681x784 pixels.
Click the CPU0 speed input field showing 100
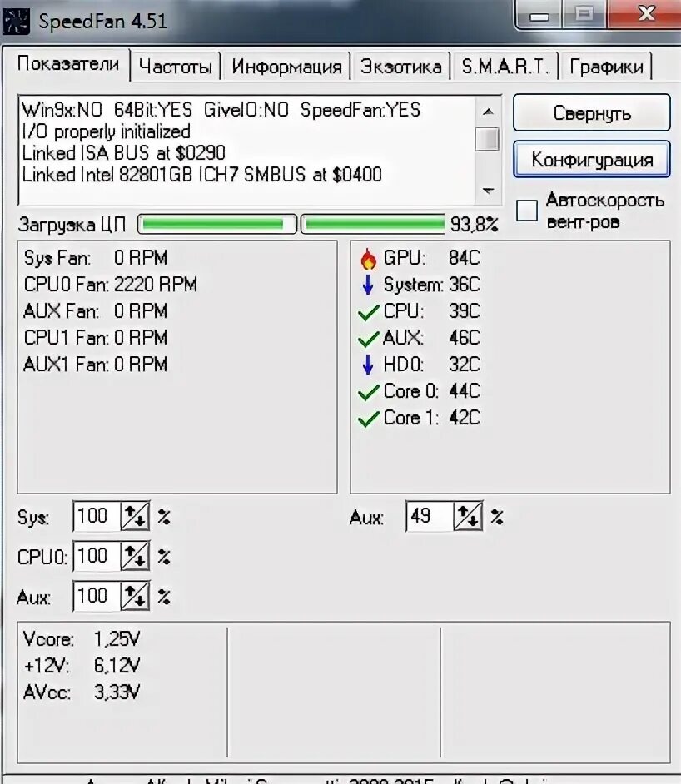(x=97, y=556)
